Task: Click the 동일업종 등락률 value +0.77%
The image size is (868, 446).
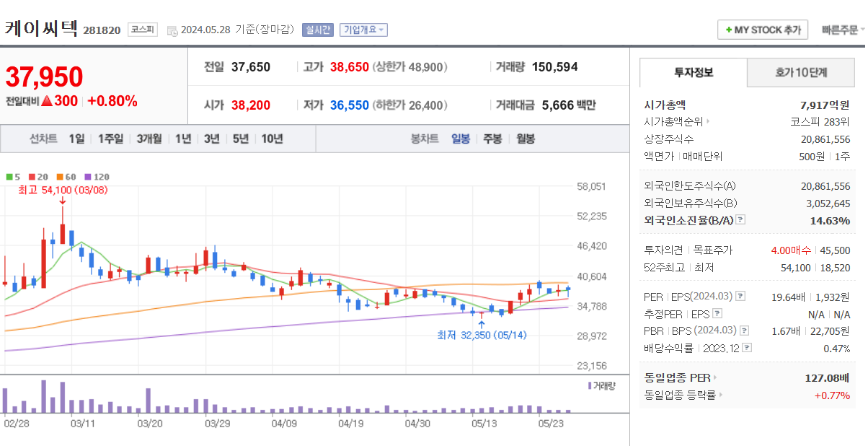Action: point(832,395)
